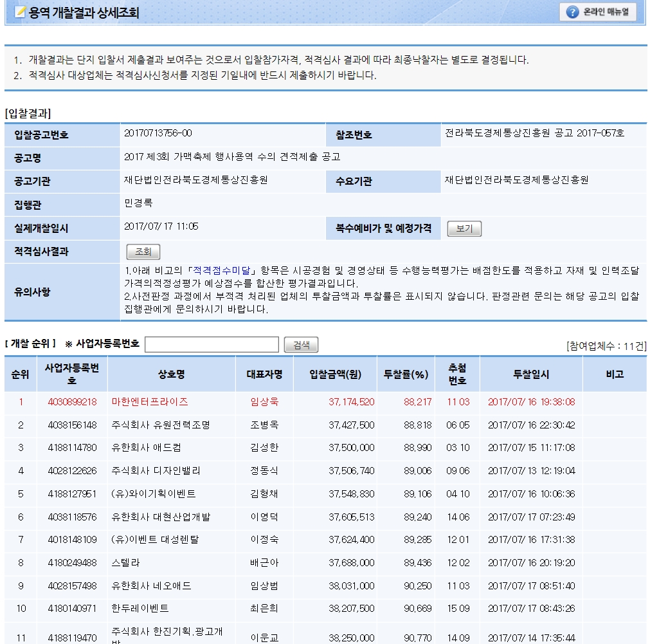The width and height of the screenshot is (650, 644).
Task: Select first-ranked bidder 마한엔터프라이즈
Action: tap(150, 402)
